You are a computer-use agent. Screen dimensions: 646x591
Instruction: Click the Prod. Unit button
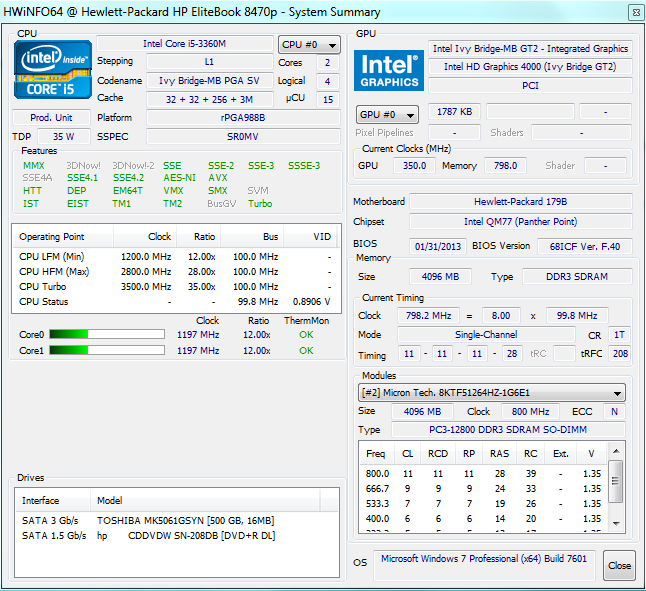50,118
